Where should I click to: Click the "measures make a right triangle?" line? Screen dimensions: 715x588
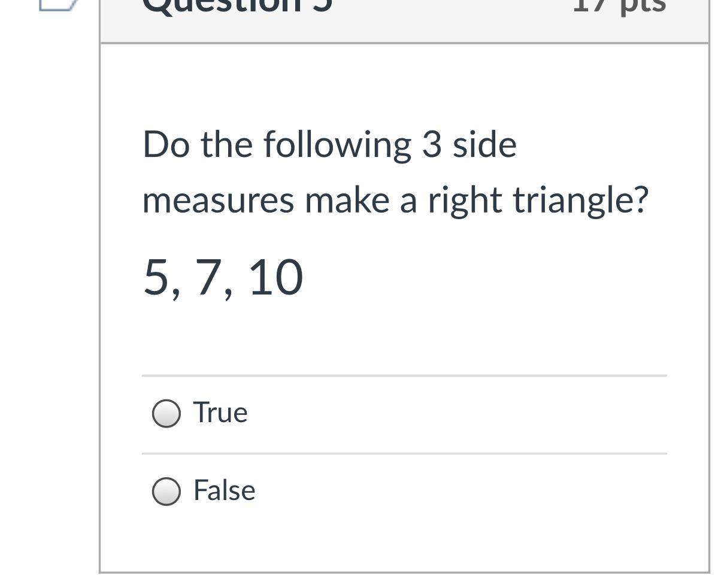pos(395,200)
